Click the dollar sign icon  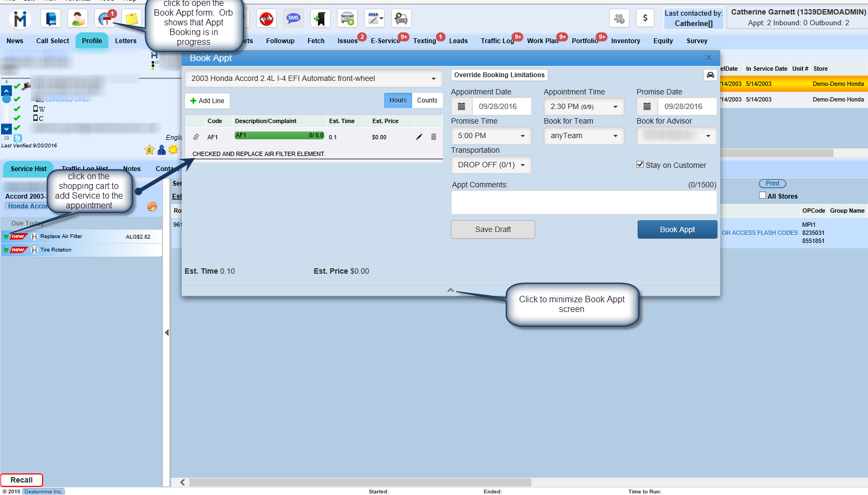[645, 18]
